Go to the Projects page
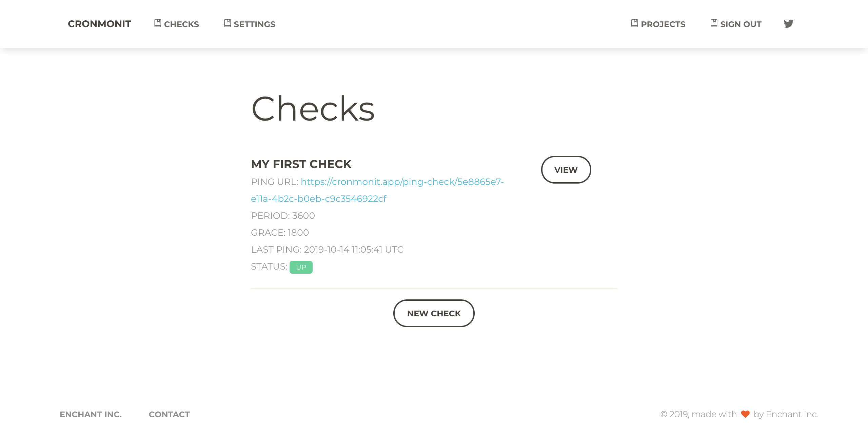 tap(663, 24)
